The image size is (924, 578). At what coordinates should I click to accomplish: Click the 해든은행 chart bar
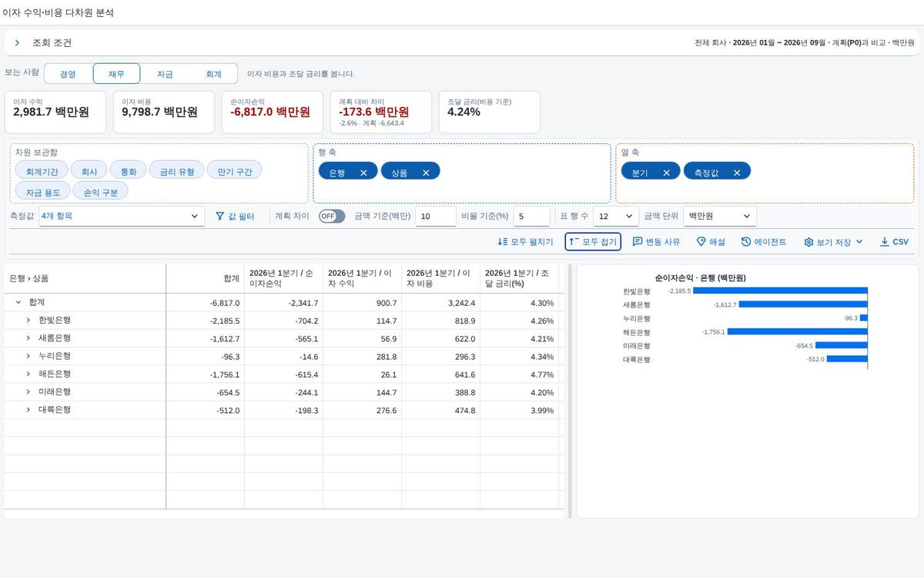[798, 331]
